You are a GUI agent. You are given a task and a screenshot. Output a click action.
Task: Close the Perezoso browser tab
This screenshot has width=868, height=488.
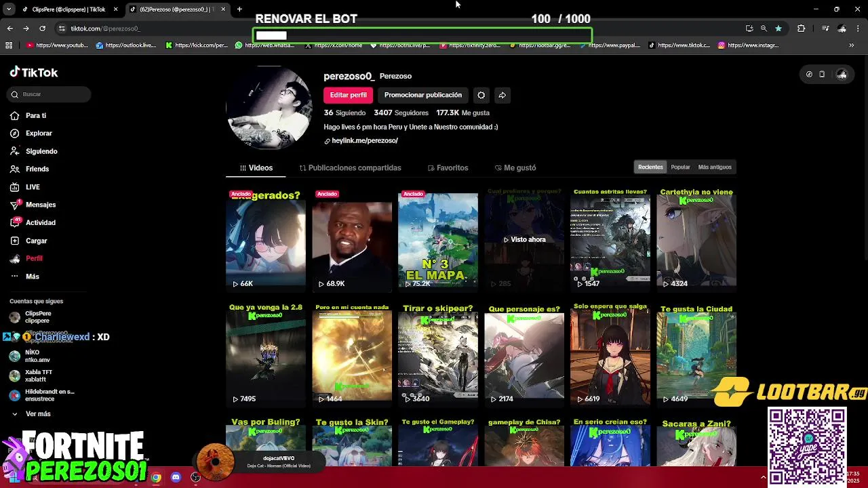pos(223,9)
